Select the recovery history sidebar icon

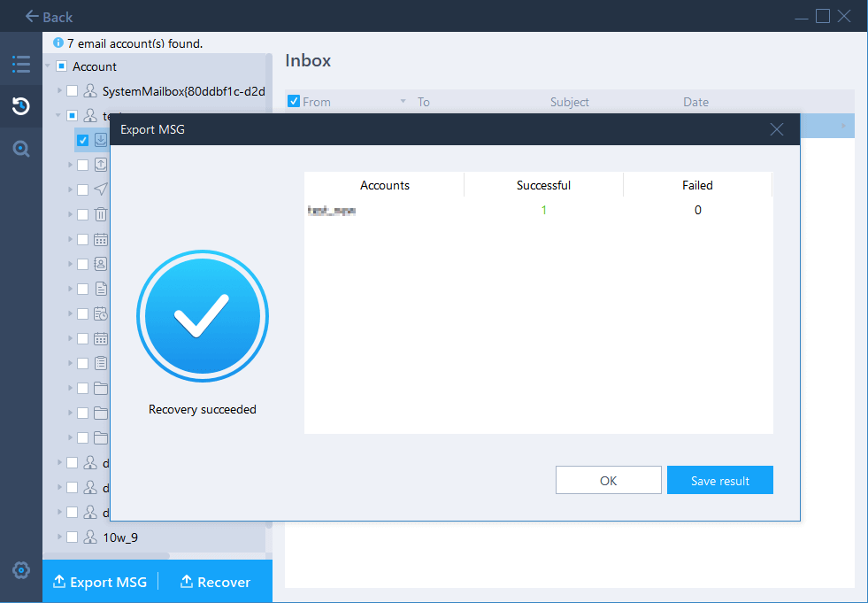pyautogui.click(x=20, y=106)
